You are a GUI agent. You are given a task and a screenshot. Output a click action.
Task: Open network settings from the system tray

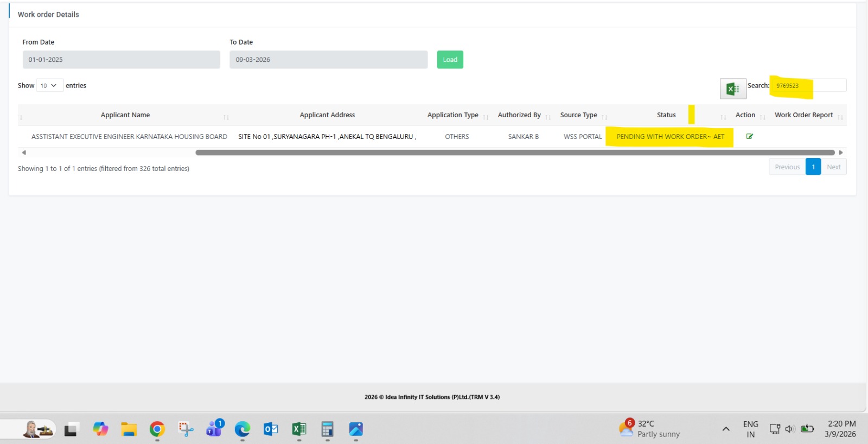click(775, 429)
